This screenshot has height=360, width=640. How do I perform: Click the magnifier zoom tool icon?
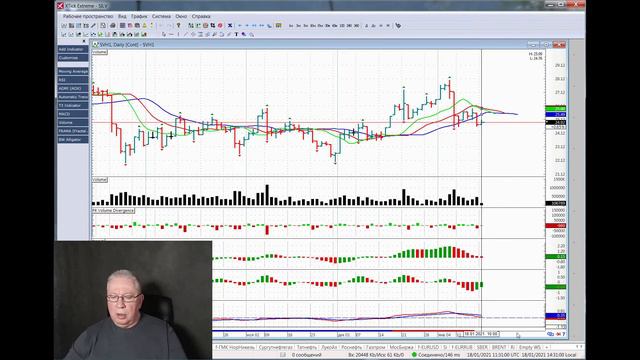(x=251, y=35)
